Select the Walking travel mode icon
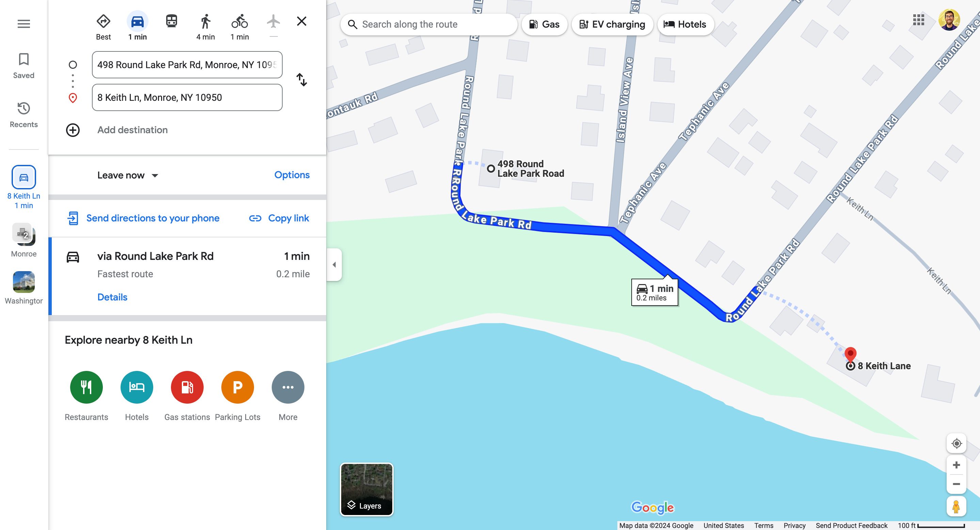Screen dimensions: 980x530 click(x=205, y=21)
